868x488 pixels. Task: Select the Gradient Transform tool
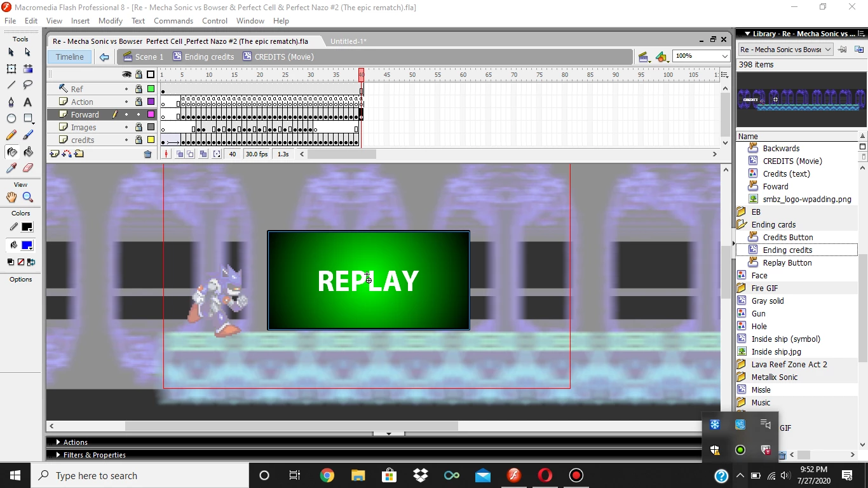(x=27, y=69)
